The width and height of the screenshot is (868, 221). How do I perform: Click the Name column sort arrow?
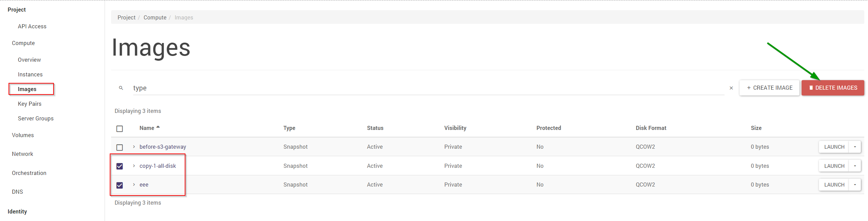[x=158, y=127]
